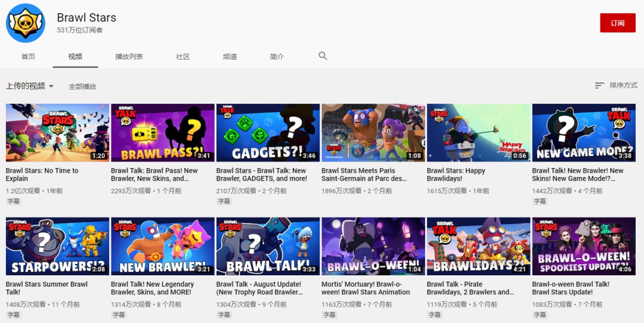This screenshot has height=323, width=644.
Task: Click the title Brawl Talk - Pirate Brawlidays
Action: 470,288
